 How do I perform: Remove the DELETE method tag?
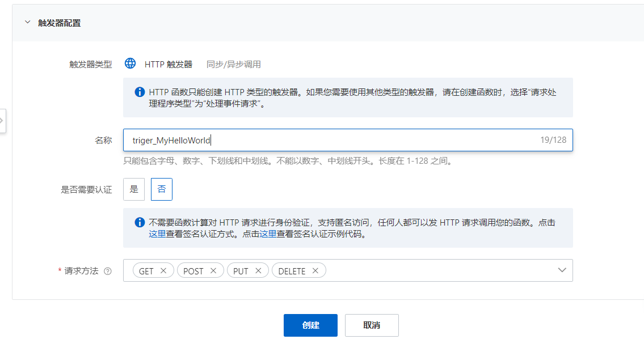[x=315, y=270]
